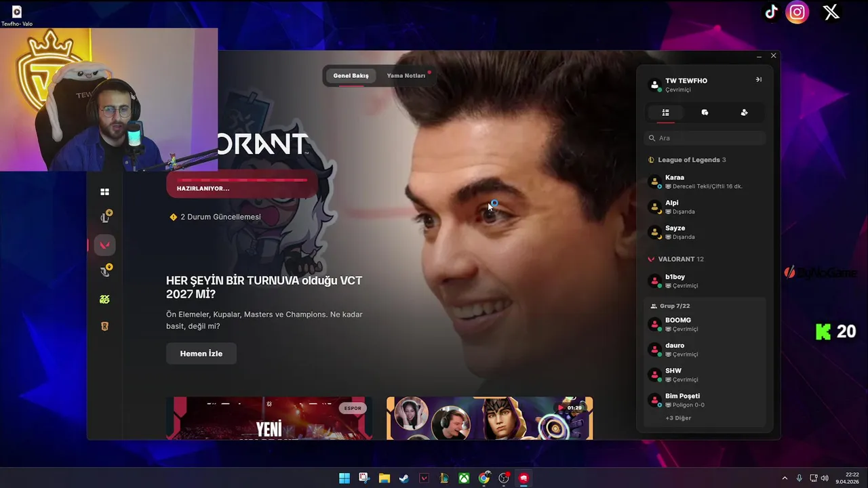Select Teamfight Tactics icon in sidebar

click(x=105, y=271)
